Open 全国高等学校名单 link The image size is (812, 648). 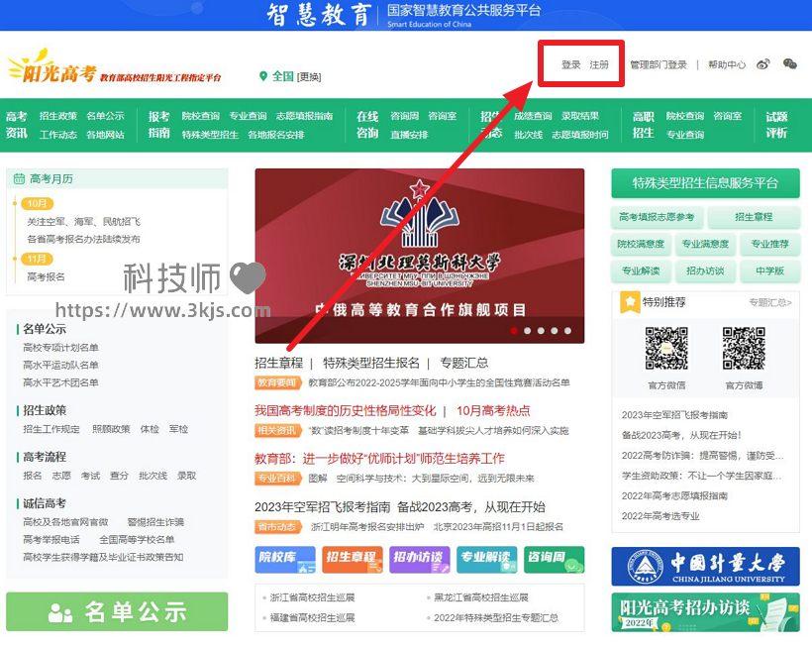137,540
